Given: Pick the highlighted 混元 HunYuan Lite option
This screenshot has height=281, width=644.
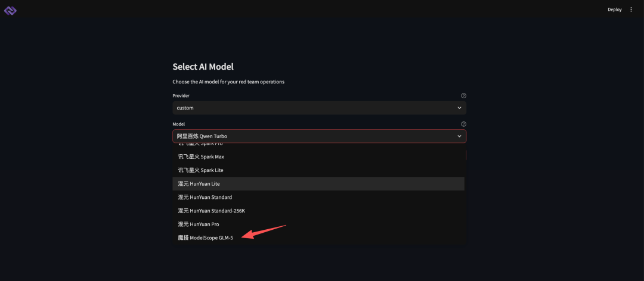Looking at the screenshot, I should (199, 183).
